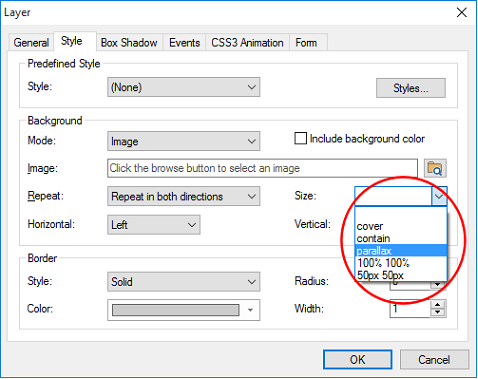Click the Width spinner up arrow
The image size is (478, 379).
tap(437, 305)
